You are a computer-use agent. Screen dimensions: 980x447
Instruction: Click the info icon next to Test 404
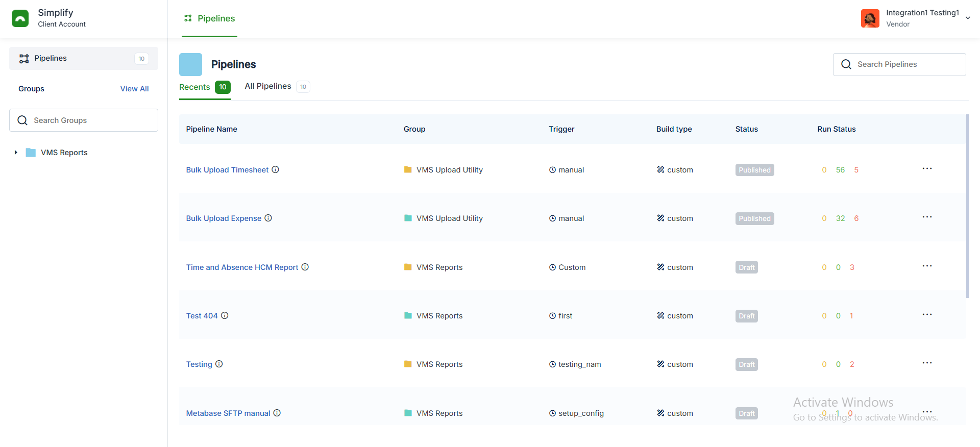click(x=225, y=316)
